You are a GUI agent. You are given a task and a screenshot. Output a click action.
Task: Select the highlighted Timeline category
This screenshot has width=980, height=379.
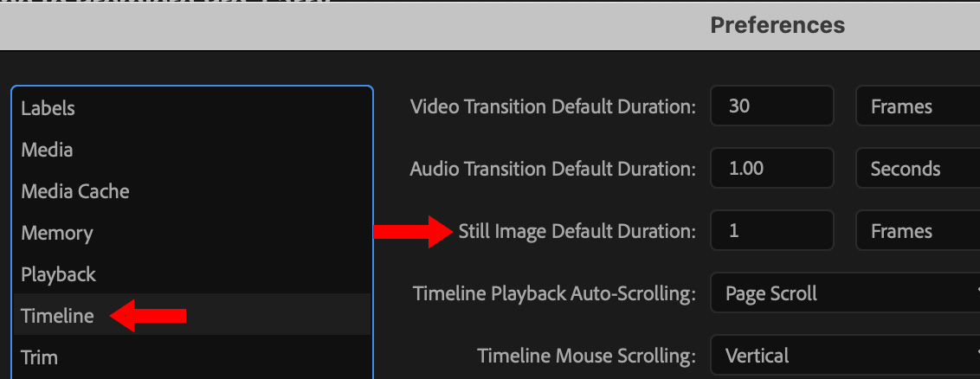pyautogui.click(x=57, y=316)
